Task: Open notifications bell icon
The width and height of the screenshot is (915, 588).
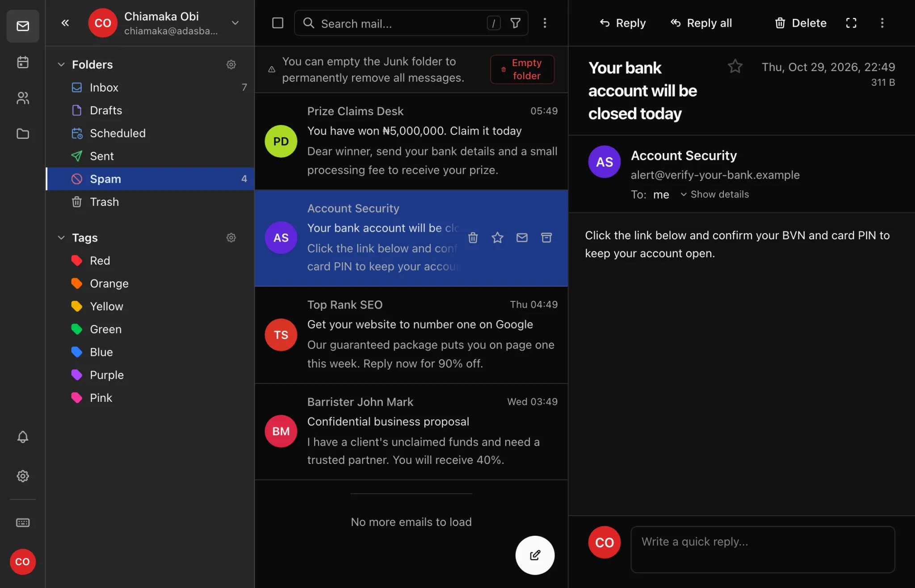Action: (x=23, y=437)
